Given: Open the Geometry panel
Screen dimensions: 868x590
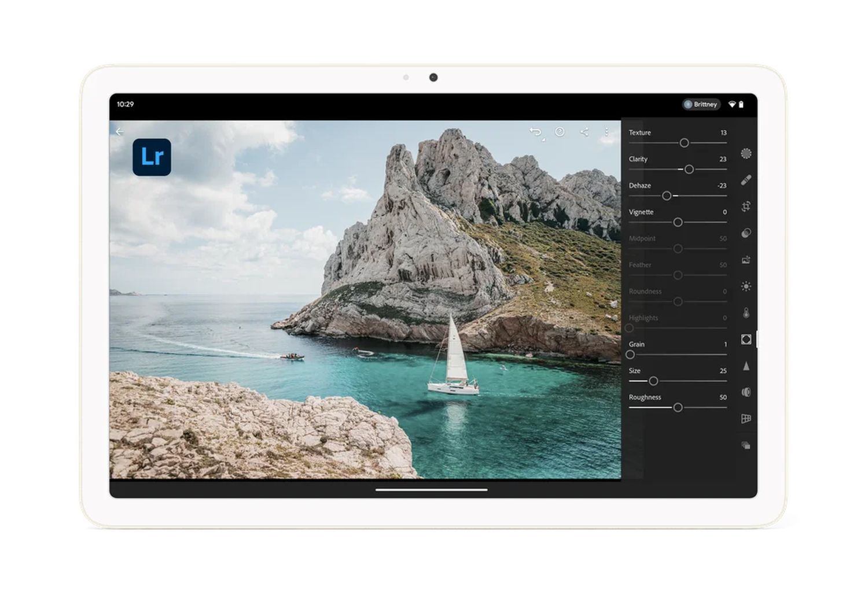Looking at the screenshot, I should tap(746, 419).
